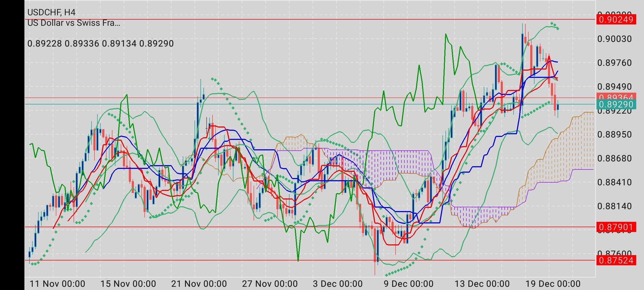Tap the 3 Dec 00:00 time label
This screenshot has width=644, height=290.
pyautogui.click(x=338, y=284)
